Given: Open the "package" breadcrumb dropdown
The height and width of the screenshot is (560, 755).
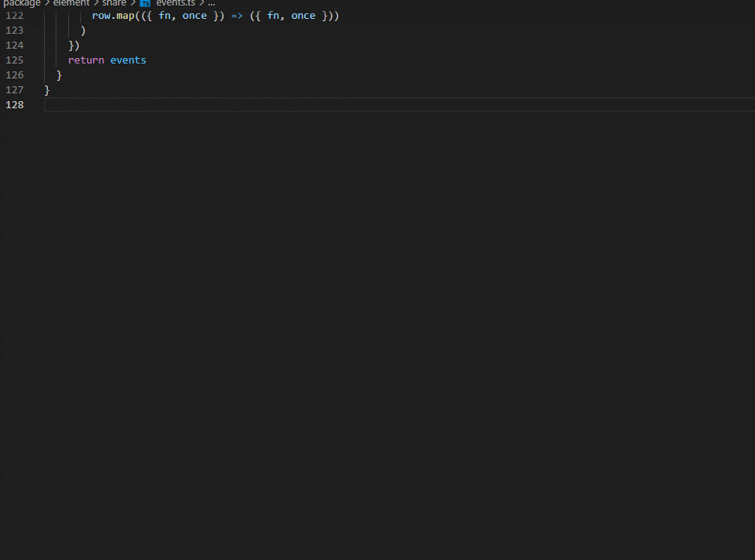Looking at the screenshot, I should pyautogui.click(x=22, y=3).
